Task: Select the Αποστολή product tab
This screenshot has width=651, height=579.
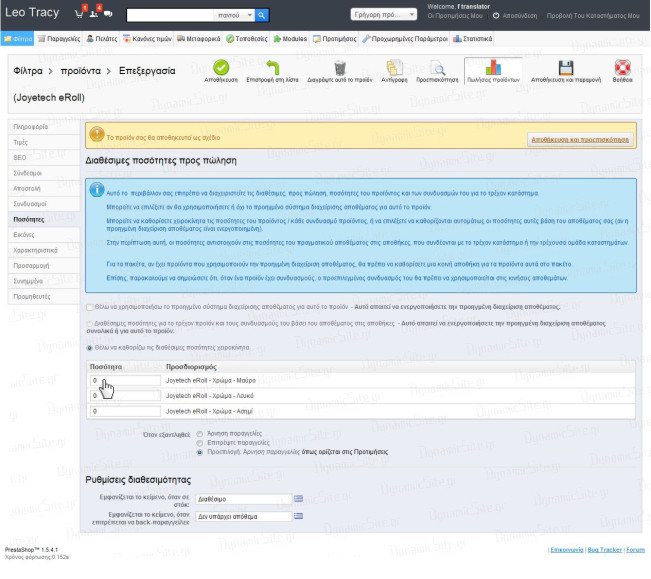Action: pyautogui.click(x=44, y=188)
